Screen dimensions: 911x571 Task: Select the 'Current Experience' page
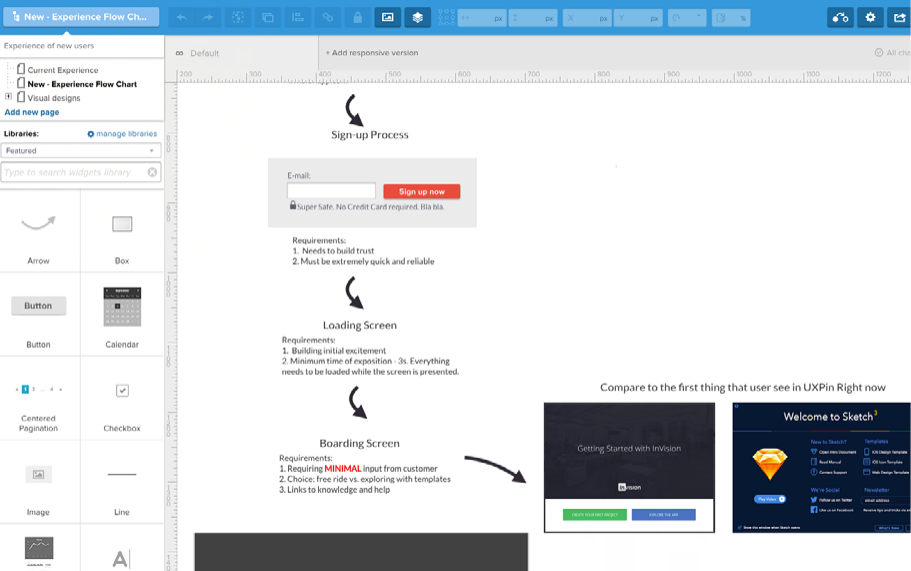pyautogui.click(x=63, y=70)
